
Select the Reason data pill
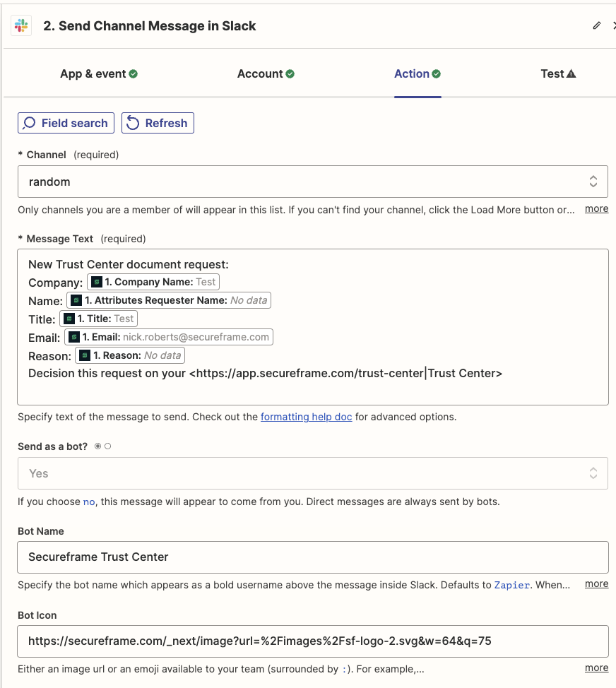point(130,355)
